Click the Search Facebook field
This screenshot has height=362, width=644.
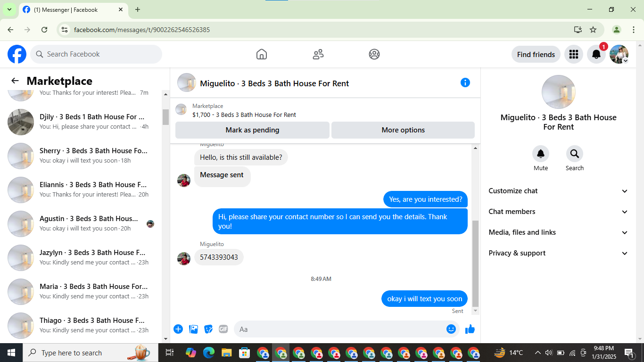pos(96,54)
